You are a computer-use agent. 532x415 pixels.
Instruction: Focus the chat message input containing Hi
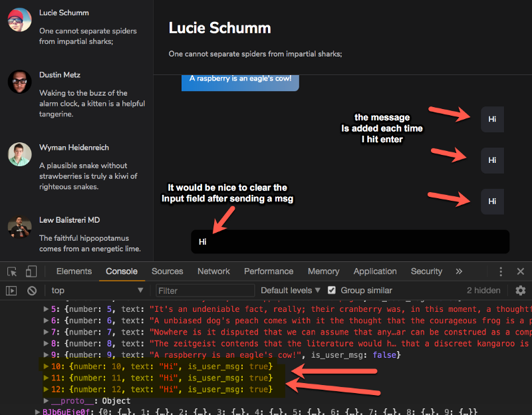pyautogui.click(x=350, y=241)
